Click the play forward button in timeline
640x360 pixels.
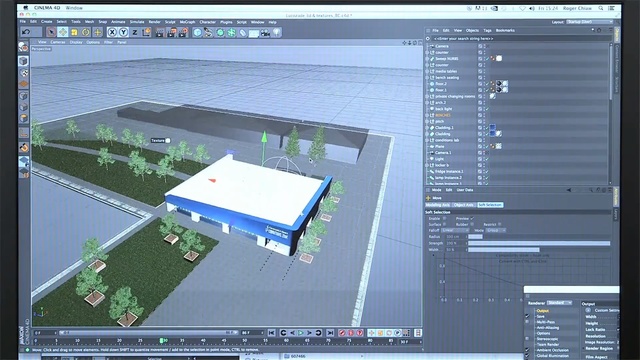point(301,333)
